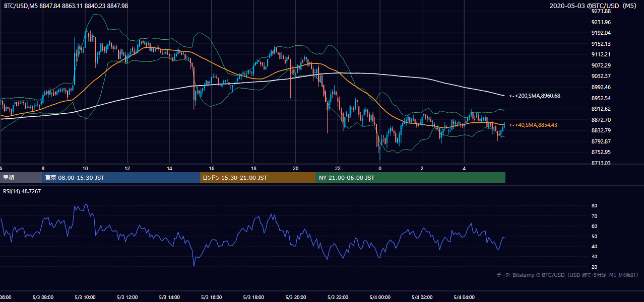The width and height of the screenshot is (644, 302).
Task: Click hour label 20 under price chart
Action: click(x=296, y=169)
